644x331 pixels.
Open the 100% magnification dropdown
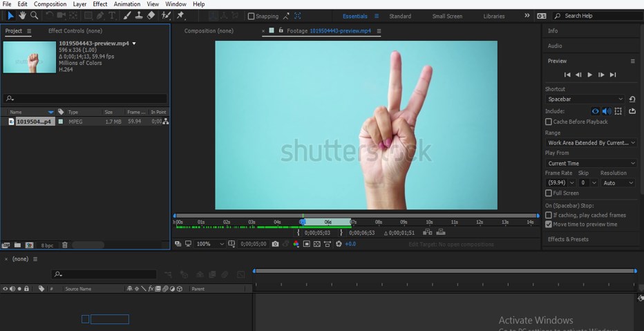(210, 244)
